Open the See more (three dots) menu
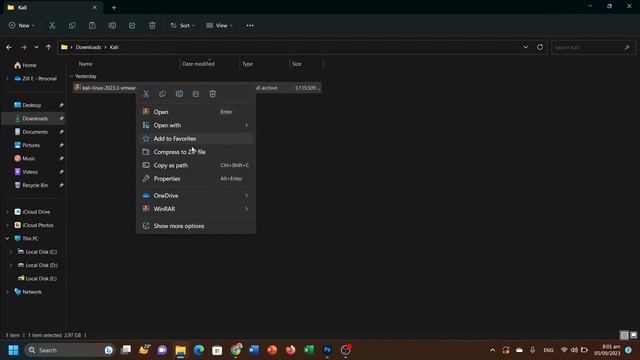Viewport: 640px width, 360px height. [250, 25]
